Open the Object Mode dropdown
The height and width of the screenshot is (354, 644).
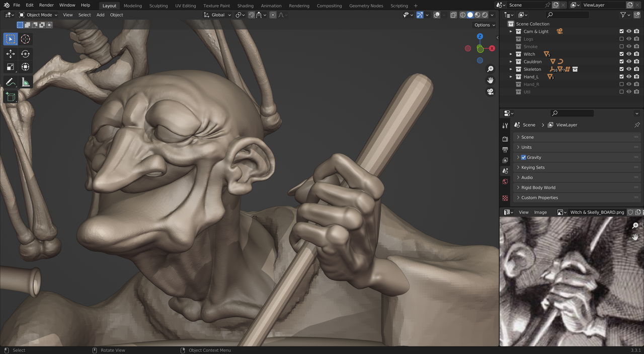38,15
